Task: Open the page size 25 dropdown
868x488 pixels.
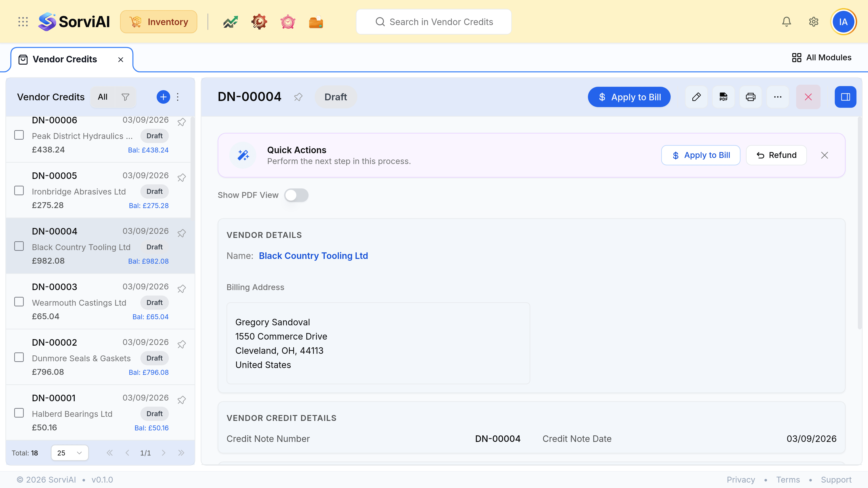Action: [x=70, y=453]
